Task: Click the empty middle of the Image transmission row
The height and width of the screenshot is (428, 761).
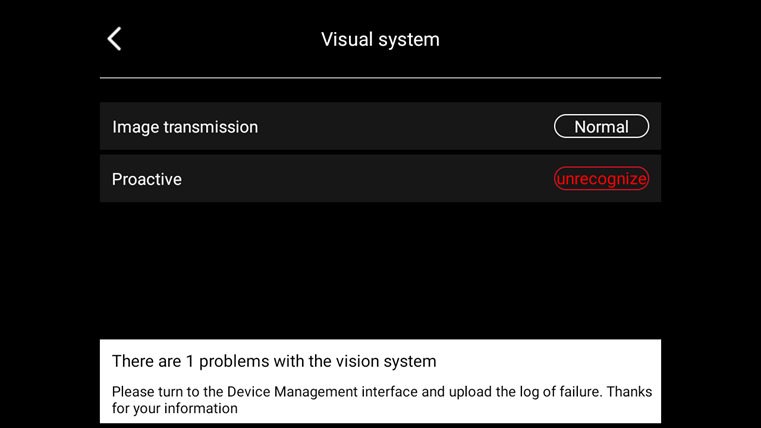Action: pos(406,126)
